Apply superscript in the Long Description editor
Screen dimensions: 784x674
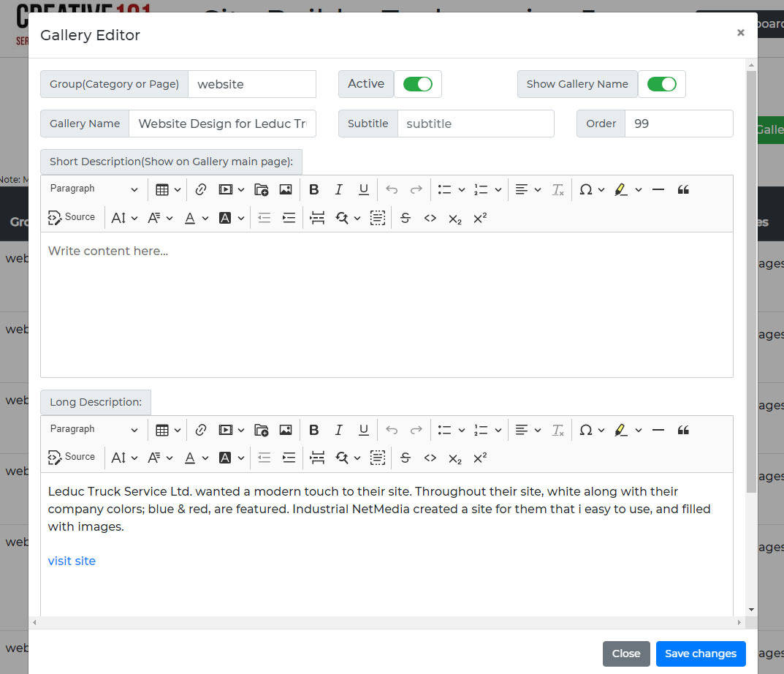pyautogui.click(x=480, y=458)
